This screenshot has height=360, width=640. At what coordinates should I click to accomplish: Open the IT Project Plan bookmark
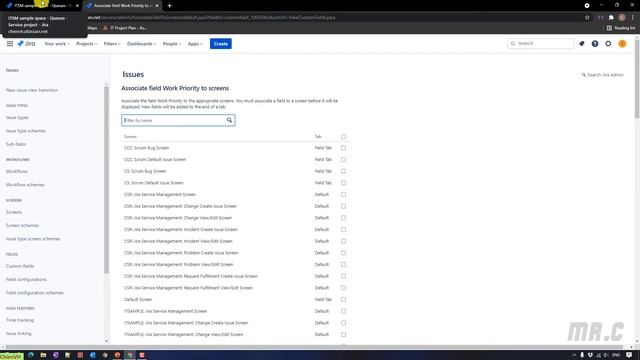tap(125, 28)
